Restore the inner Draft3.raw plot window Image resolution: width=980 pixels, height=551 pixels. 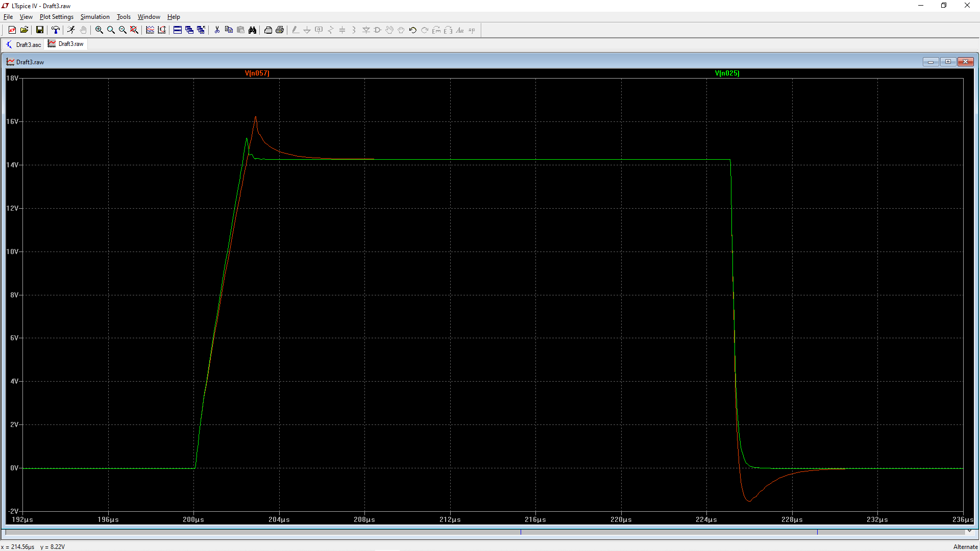click(x=948, y=62)
